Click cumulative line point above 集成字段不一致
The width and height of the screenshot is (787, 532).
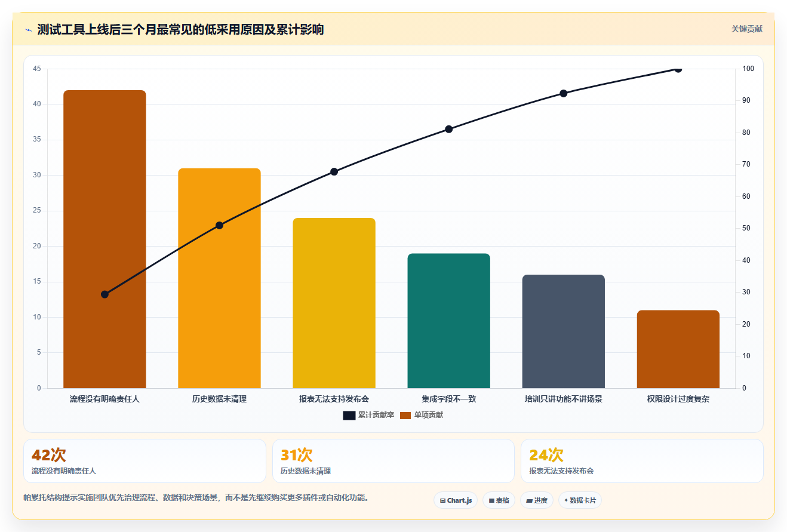(x=448, y=129)
